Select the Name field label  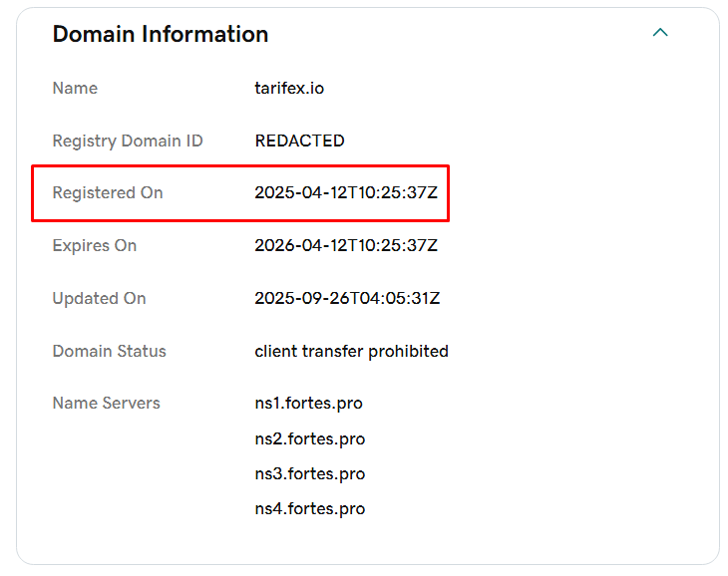[x=75, y=88]
